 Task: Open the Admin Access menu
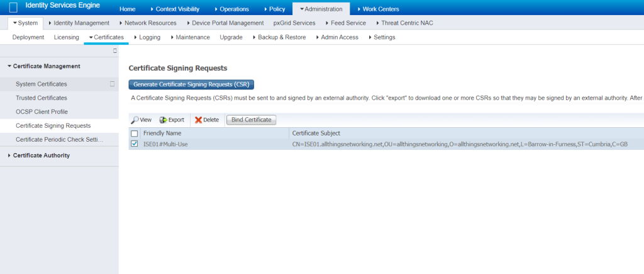click(337, 37)
